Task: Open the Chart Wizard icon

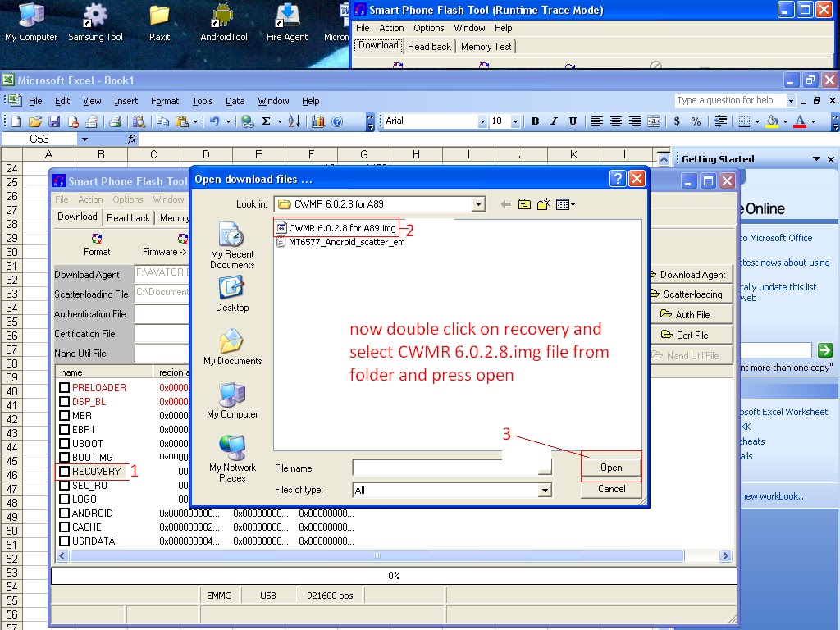Action: tap(318, 121)
